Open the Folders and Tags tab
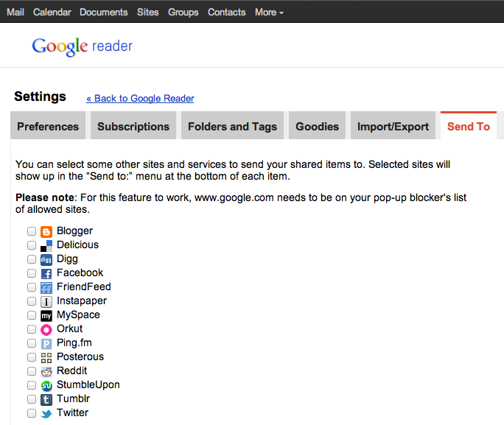504x425 pixels. (x=232, y=126)
